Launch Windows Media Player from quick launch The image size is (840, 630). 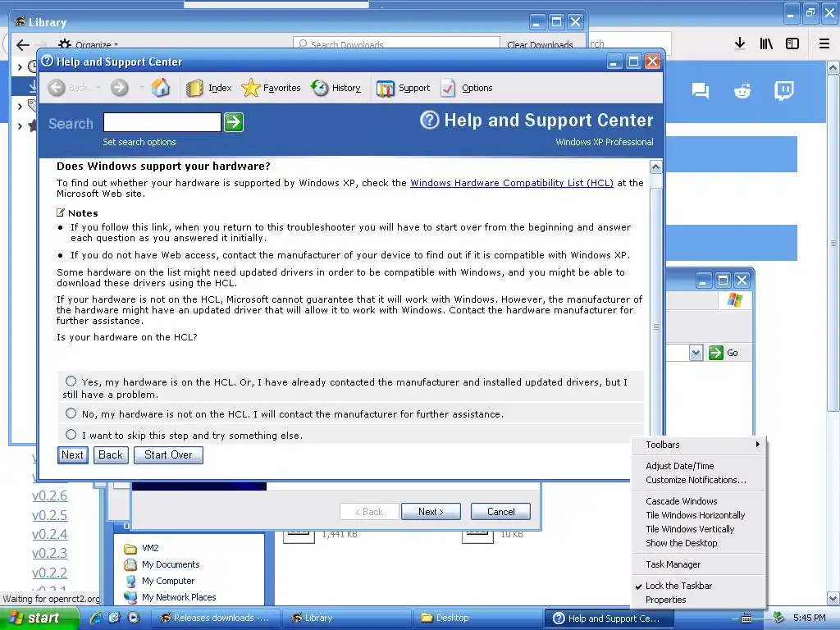pyautogui.click(x=134, y=618)
